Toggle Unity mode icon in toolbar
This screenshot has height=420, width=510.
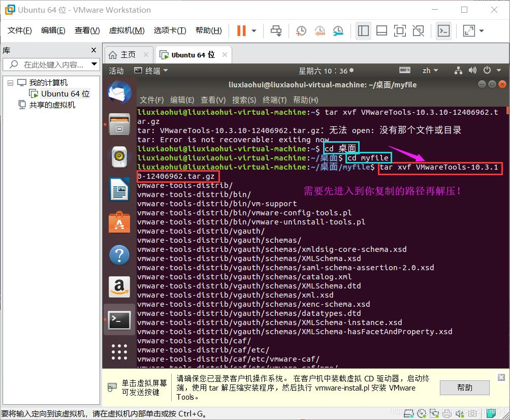tap(418, 31)
